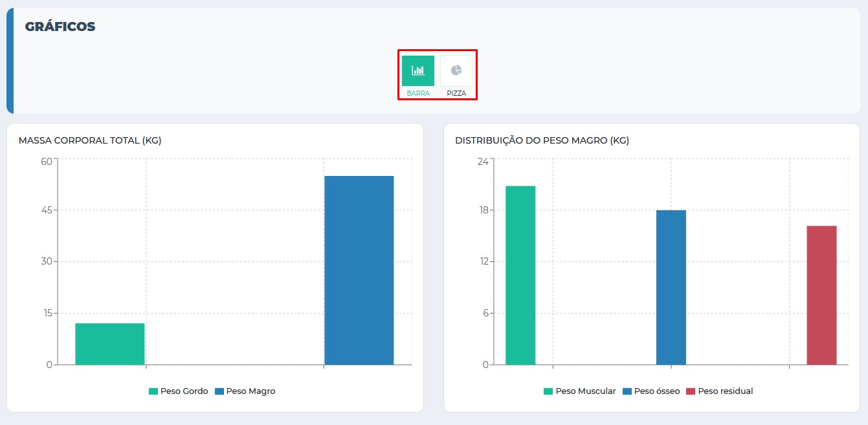Click the blue Peso Magro legend swatch
Screen dimensions: 868x425
tap(219, 391)
